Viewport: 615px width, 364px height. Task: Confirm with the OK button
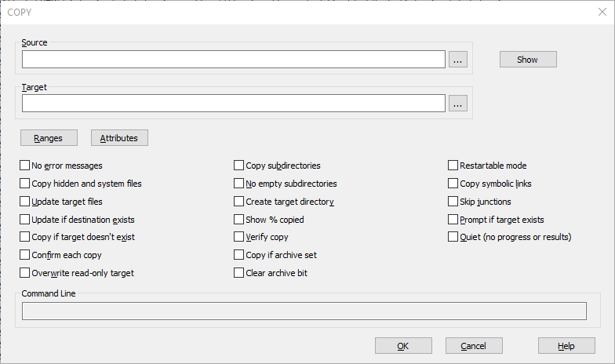click(x=403, y=345)
